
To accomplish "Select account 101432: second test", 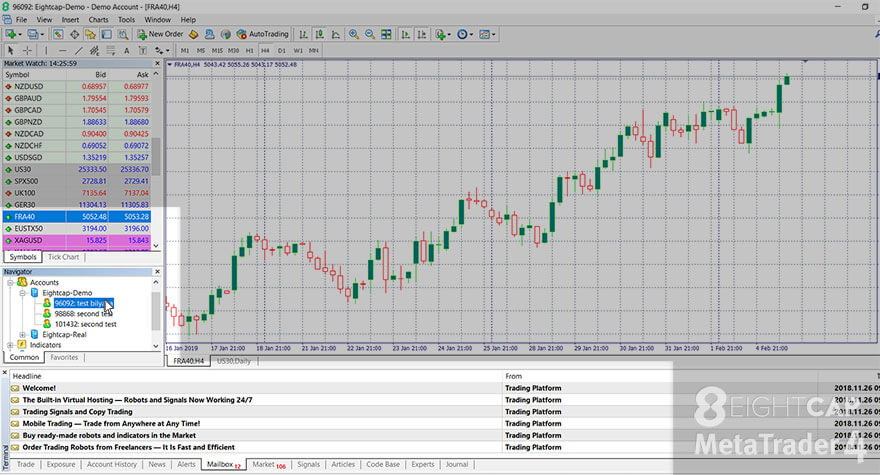I will [x=85, y=324].
